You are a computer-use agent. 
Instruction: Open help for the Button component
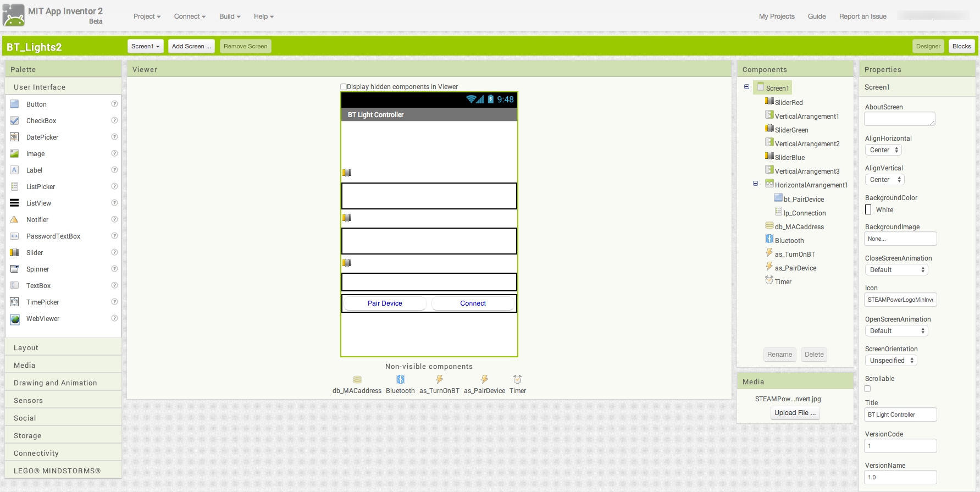pos(114,104)
